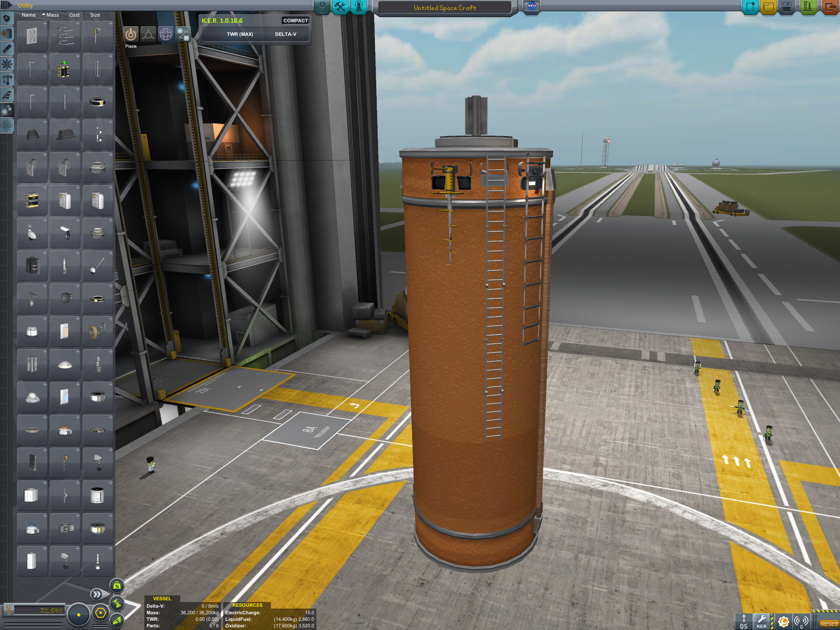
Task: Open the TWR (MAX) tab in K.E.R.
Action: click(240, 34)
